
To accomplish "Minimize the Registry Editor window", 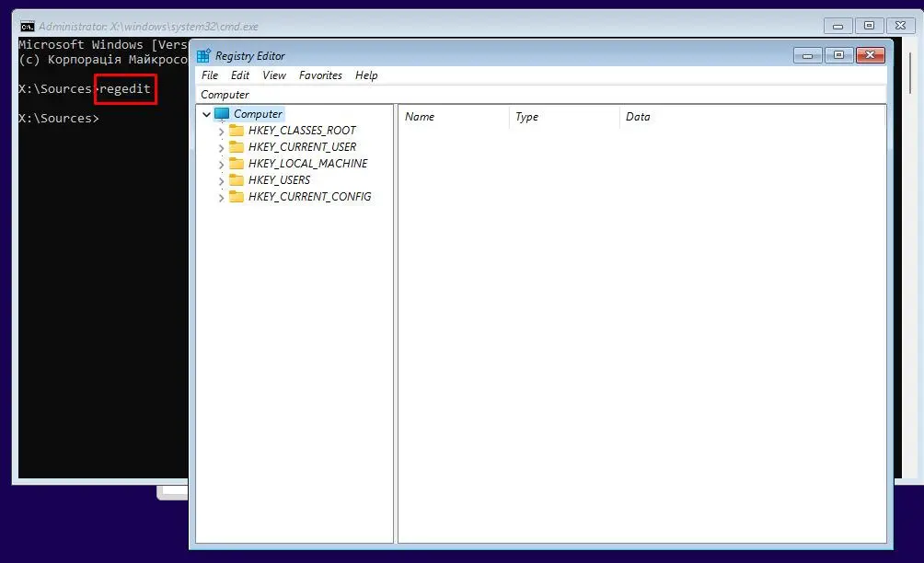I will click(807, 55).
